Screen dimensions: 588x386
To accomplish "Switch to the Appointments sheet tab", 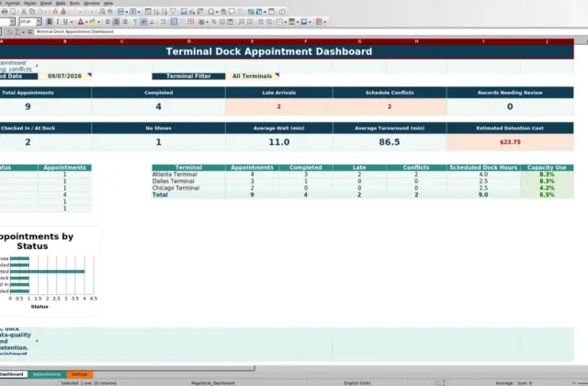I will tap(47, 374).
